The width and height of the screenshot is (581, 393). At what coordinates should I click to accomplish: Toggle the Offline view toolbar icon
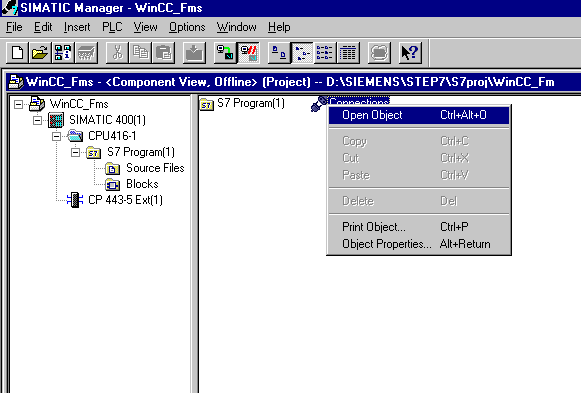pyautogui.click(x=248, y=53)
